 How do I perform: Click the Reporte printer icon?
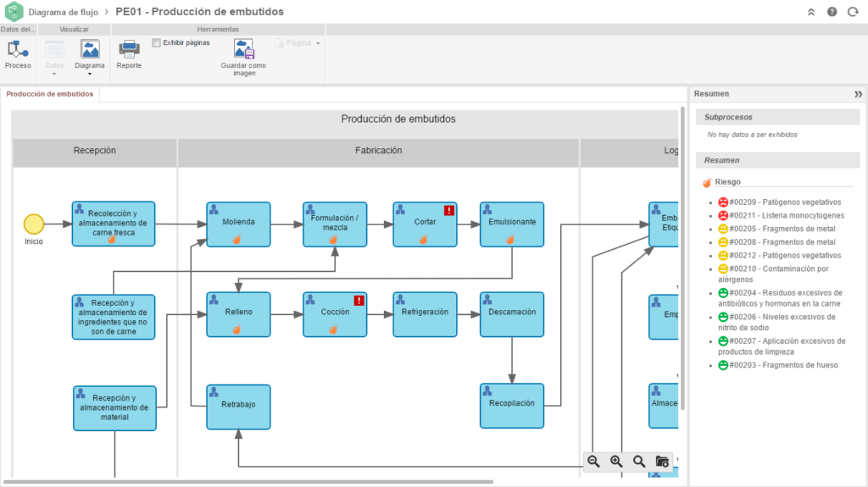click(129, 49)
